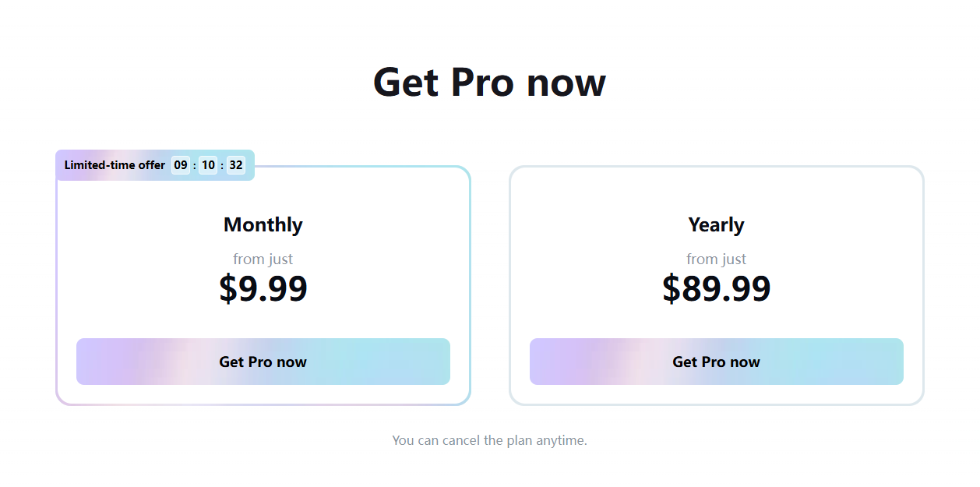Viewport: 980px width, 487px height.
Task: Click 'from just' under the Monthly heading
Action: pos(263,259)
